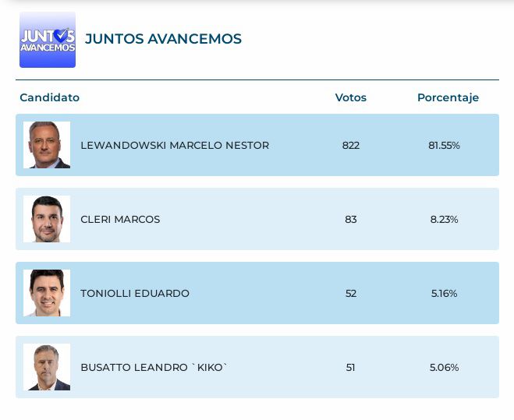Click the name BUSATTO LEANDRO KIKO

coord(154,367)
